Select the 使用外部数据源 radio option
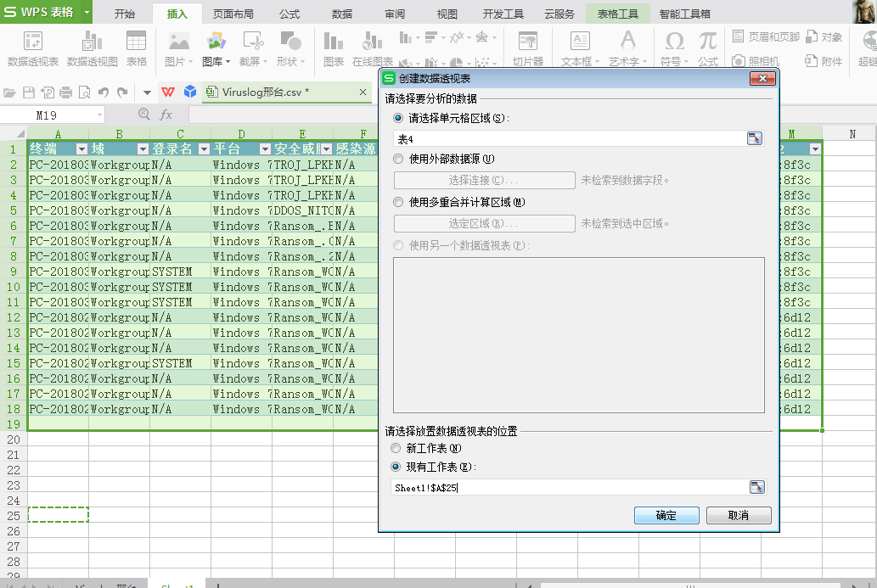The height and width of the screenshot is (588, 877). [398, 159]
